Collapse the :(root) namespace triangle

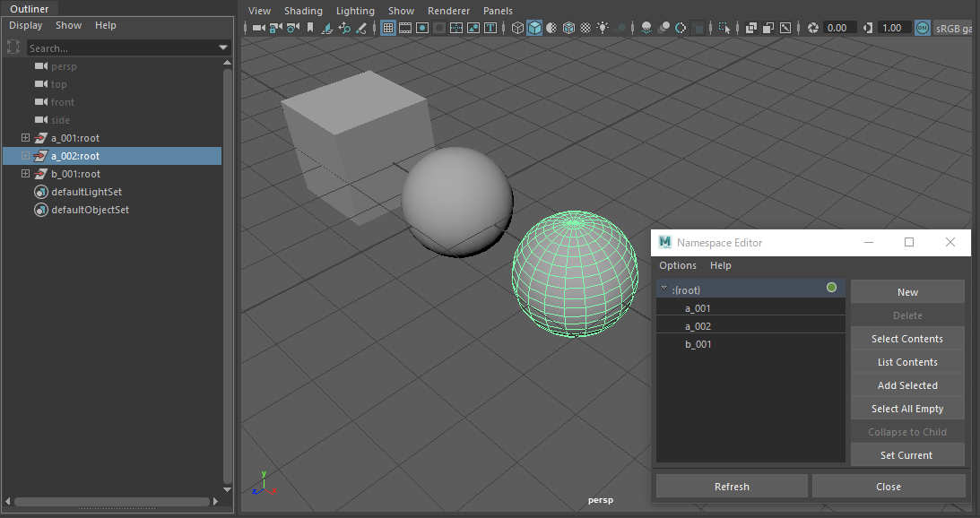pos(663,289)
